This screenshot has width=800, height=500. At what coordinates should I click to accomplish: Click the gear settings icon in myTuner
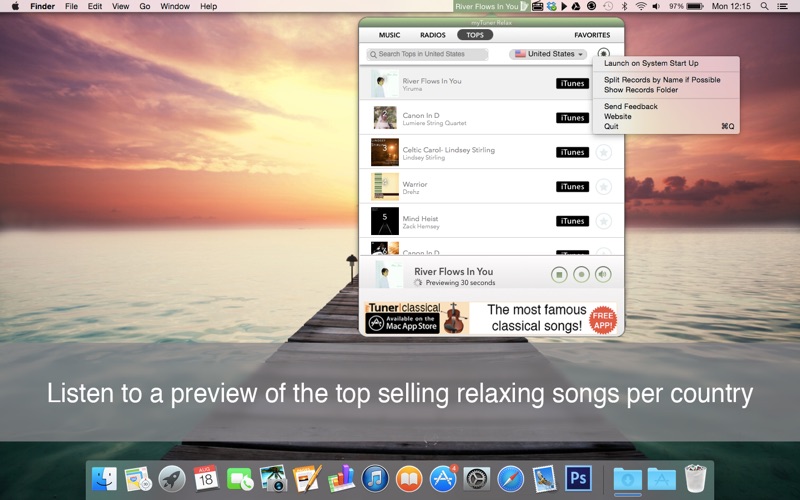[x=604, y=53]
